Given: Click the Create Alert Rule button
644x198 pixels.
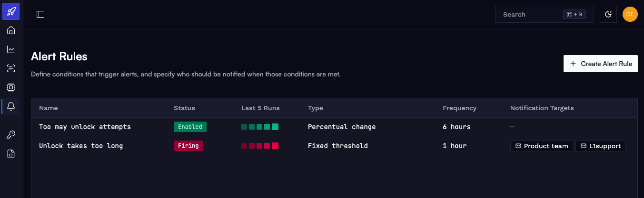Looking at the screenshot, I should [601, 64].
